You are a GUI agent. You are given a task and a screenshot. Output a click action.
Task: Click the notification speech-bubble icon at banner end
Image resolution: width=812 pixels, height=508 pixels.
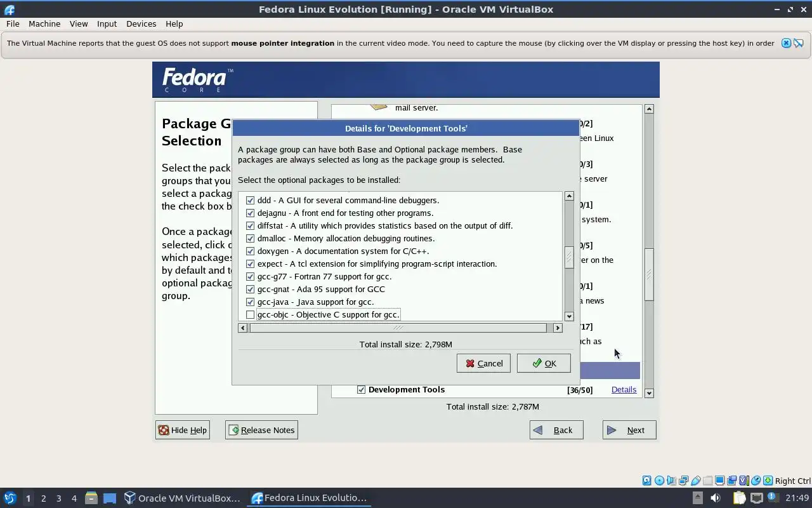799,43
